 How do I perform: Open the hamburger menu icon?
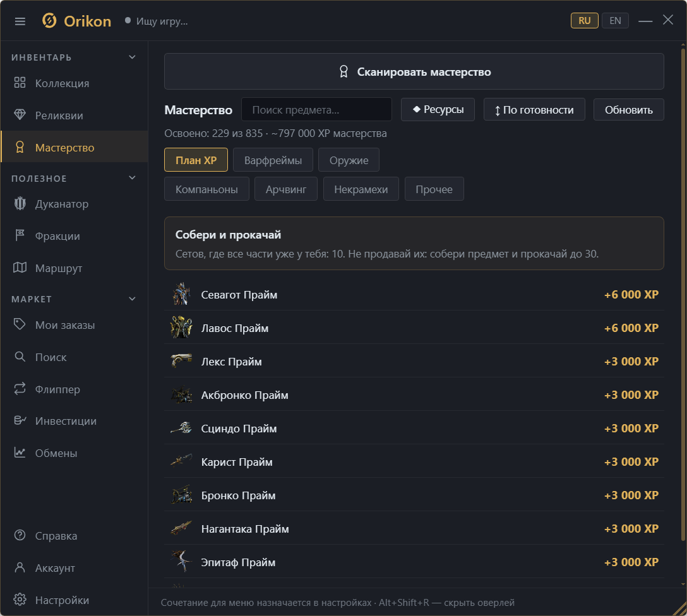coord(20,21)
